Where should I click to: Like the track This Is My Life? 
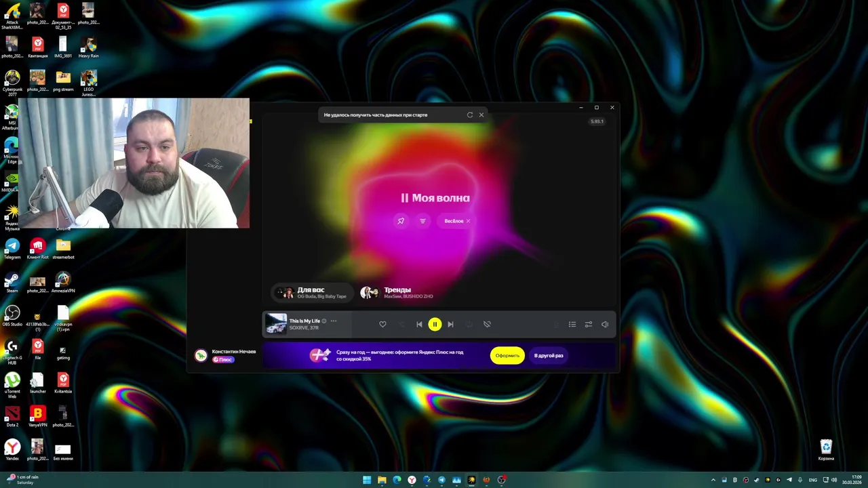(x=382, y=324)
